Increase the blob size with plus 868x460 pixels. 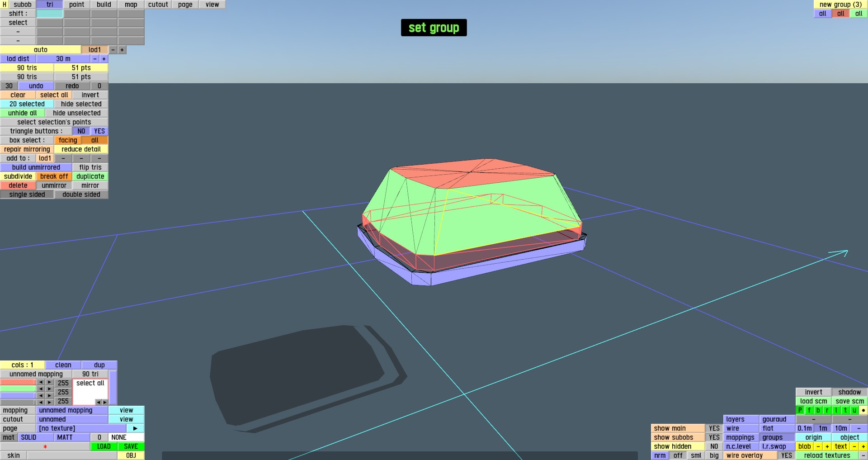pos(827,446)
